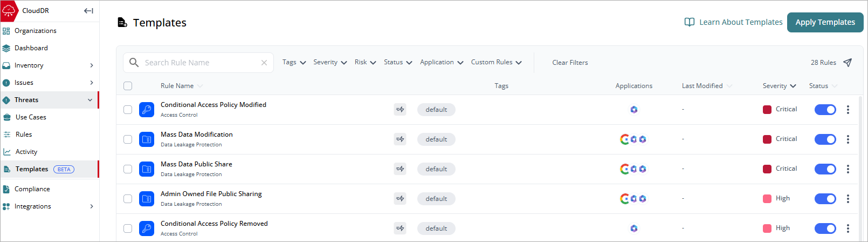Open the more options menu for Admin Owned File Public Sharing
The width and height of the screenshot is (868, 242).
click(x=848, y=199)
